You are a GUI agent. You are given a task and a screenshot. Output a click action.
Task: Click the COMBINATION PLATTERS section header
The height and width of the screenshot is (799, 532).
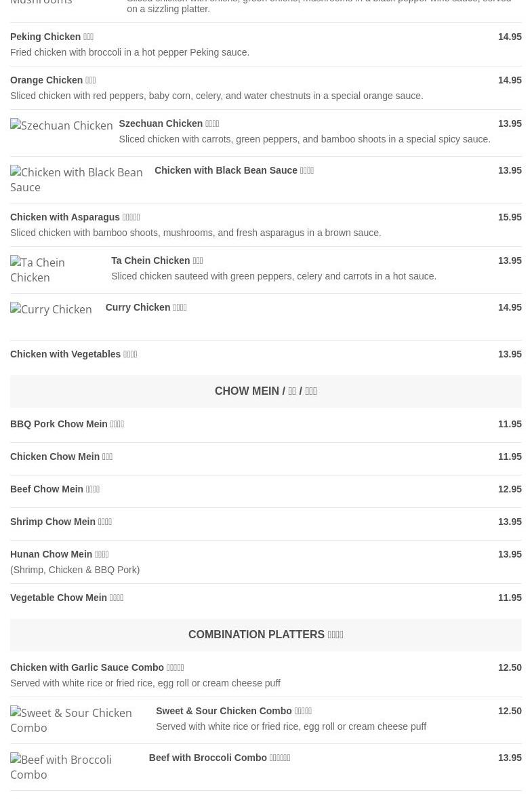click(266, 635)
